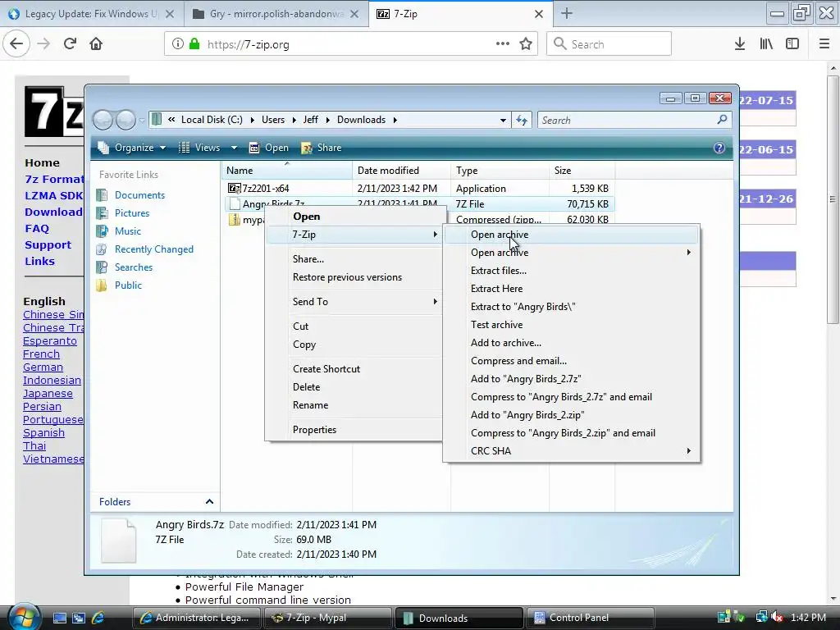
Task: Switch to the Legacy Update browser tab
Action: 92,14
